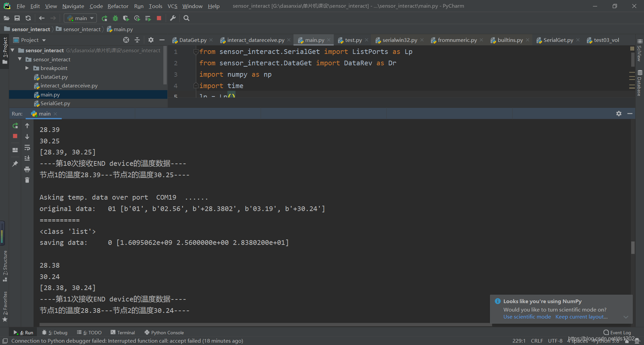Select interact_datareceive.py in project tree
This screenshot has width=644, height=345.
point(69,86)
